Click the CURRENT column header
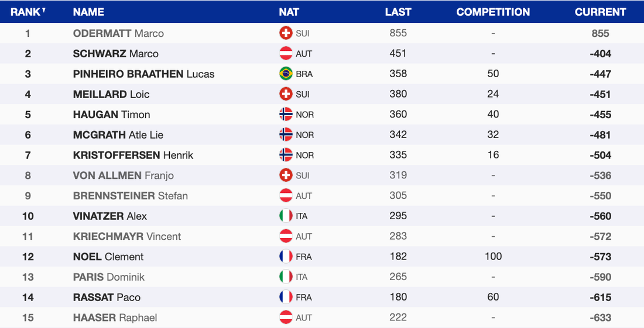This screenshot has height=328, width=644. [x=600, y=12]
